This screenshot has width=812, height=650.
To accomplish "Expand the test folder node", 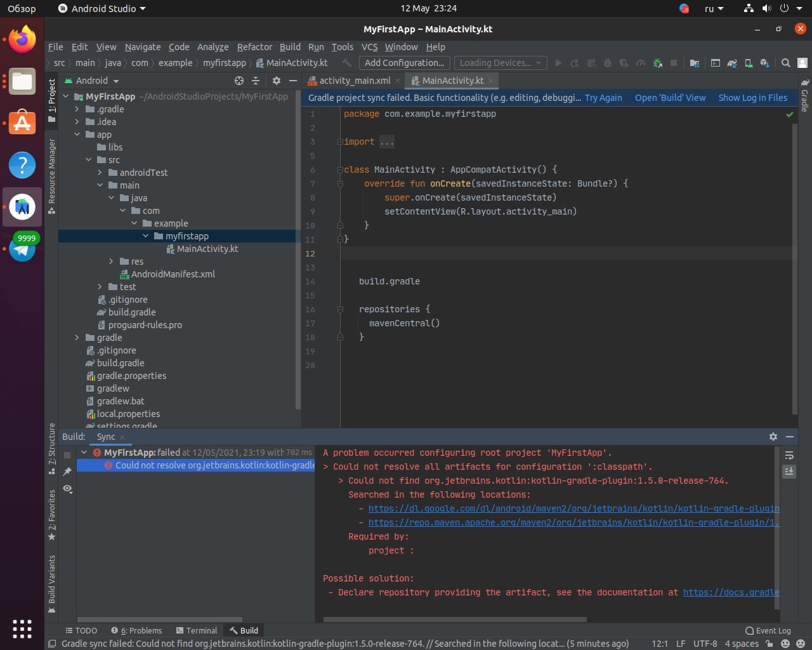I will [100, 287].
